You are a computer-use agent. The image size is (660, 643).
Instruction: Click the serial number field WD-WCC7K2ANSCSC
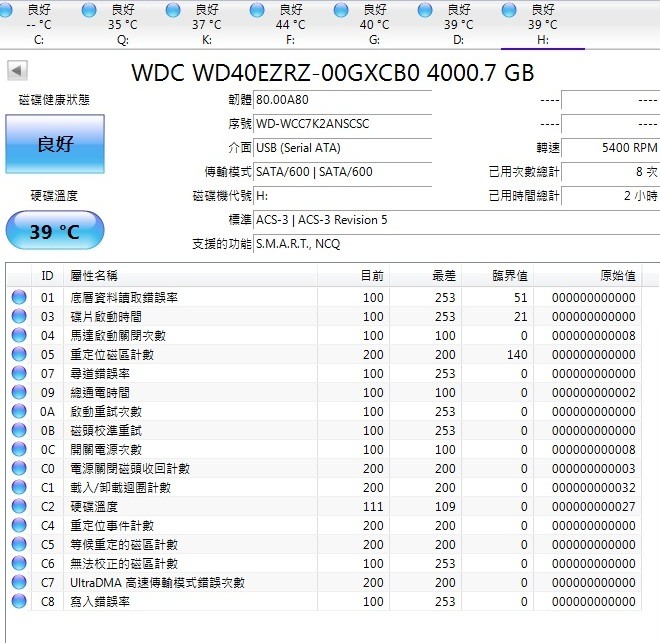click(343, 124)
